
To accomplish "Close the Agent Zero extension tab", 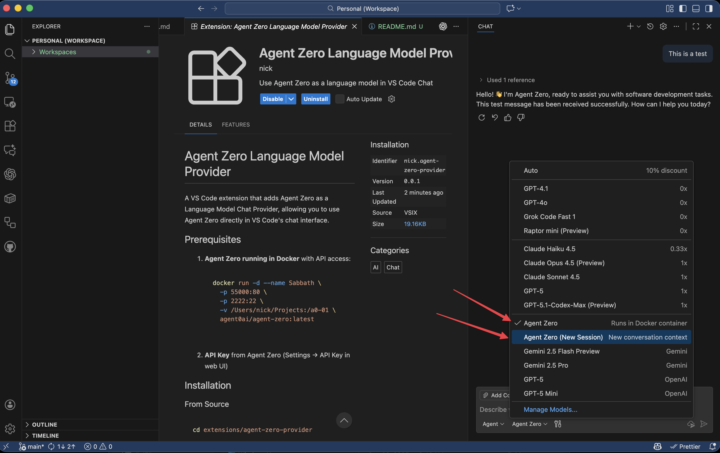I will (354, 27).
